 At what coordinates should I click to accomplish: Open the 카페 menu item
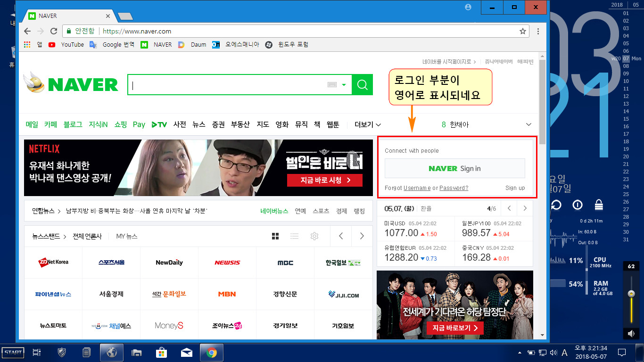click(x=50, y=124)
